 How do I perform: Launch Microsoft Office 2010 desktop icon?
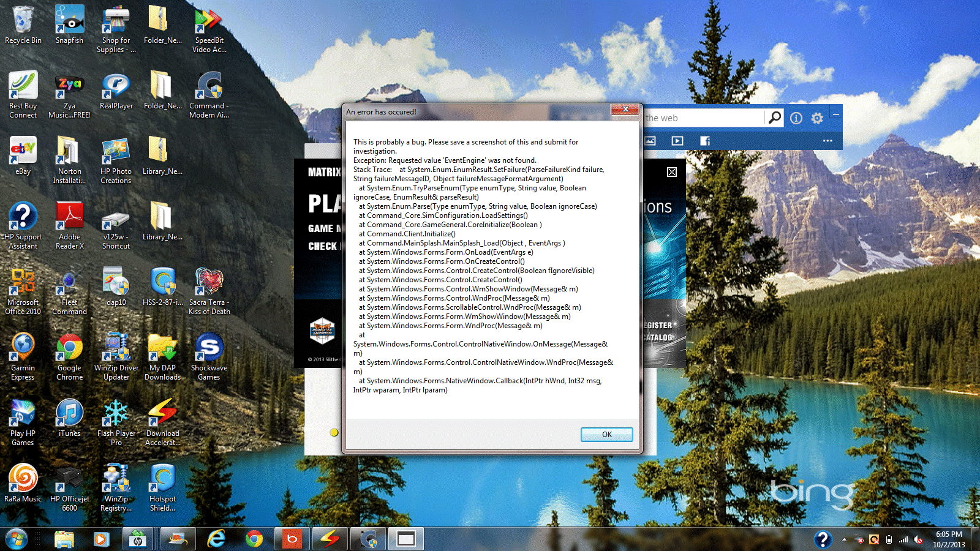click(x=23, y=291)
